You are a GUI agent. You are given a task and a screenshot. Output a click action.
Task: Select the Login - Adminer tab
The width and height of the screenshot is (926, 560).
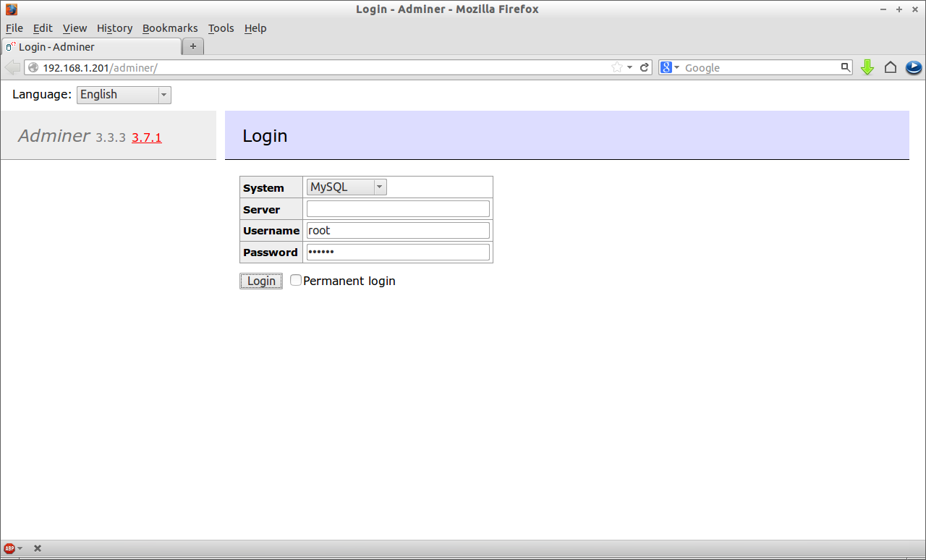[90, 46]
